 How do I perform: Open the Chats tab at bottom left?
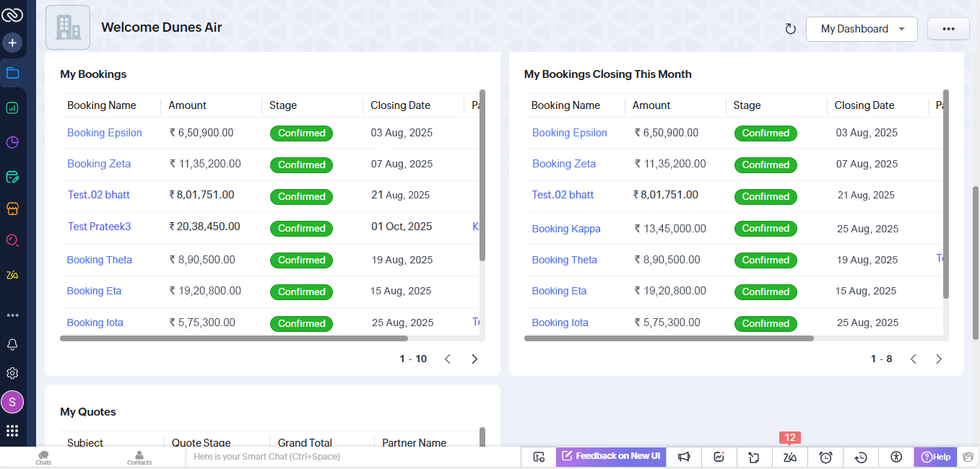44,457
